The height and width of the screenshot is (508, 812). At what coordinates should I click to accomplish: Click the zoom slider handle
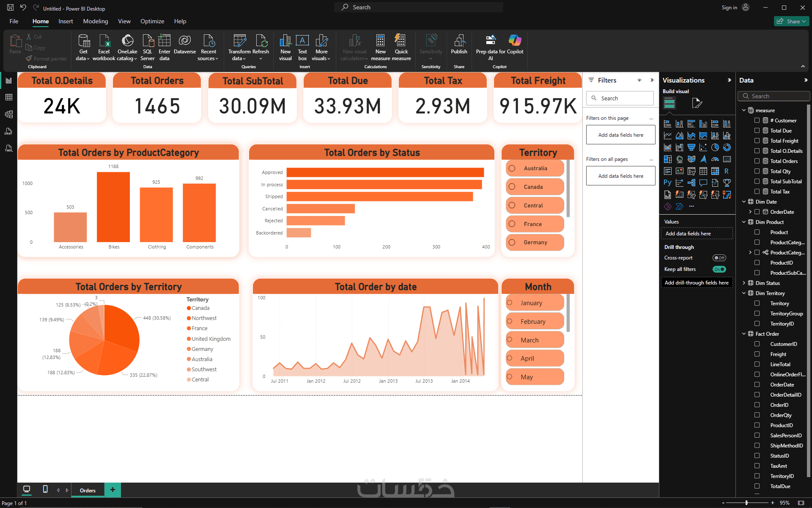click(746, 502)
